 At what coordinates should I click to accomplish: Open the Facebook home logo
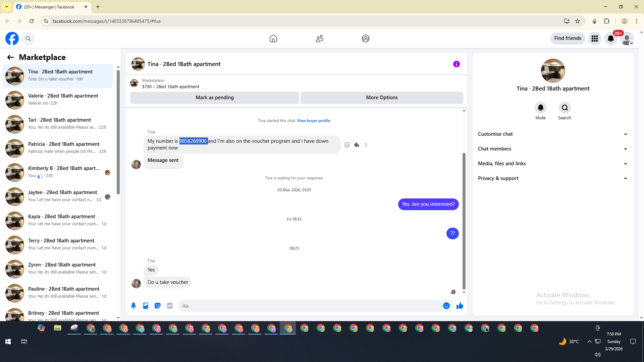click(x=12, y=39)
